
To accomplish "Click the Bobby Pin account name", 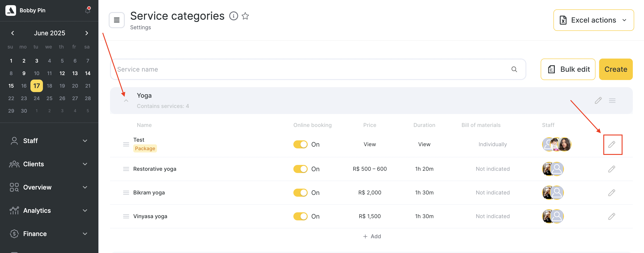I will point(32,11).
